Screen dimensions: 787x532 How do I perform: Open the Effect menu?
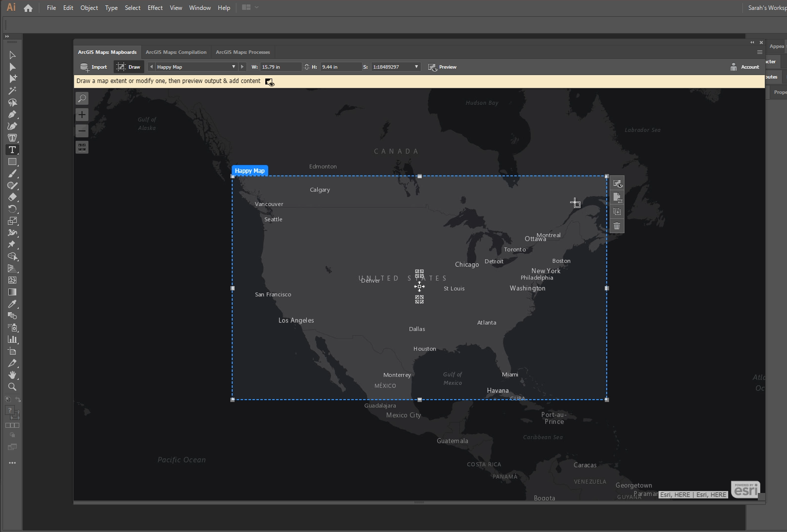tap(155, 7)
